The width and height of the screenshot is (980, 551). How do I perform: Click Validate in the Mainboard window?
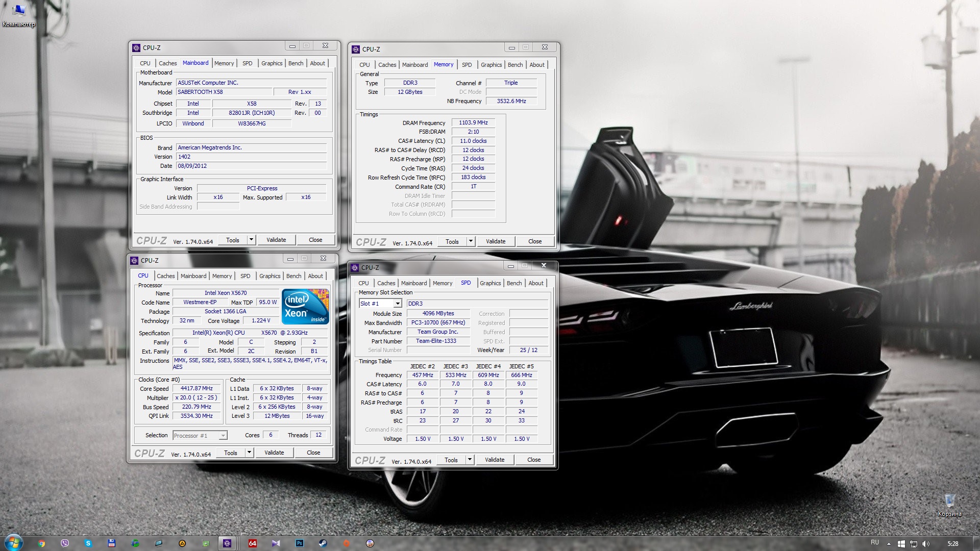pos(276,240)
